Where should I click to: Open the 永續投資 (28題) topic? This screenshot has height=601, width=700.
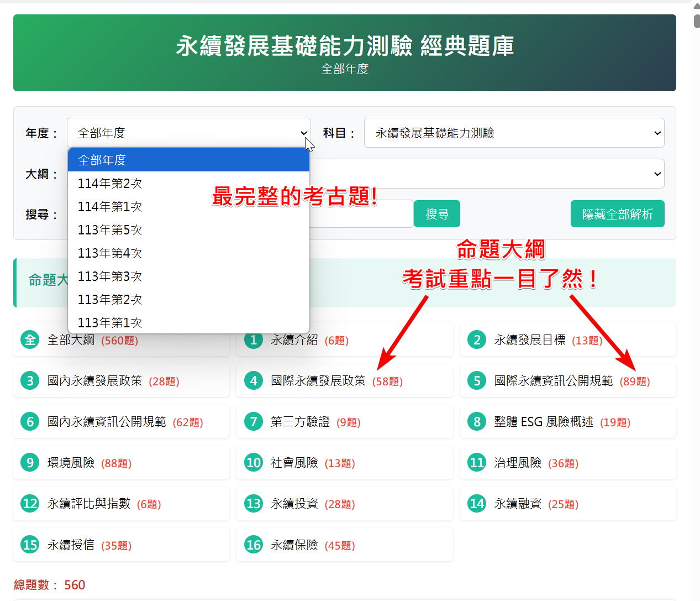tap(345, 503)
